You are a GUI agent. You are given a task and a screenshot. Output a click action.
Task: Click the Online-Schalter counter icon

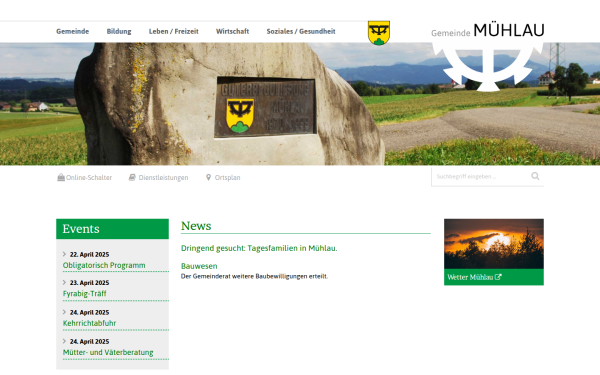coord(61,177)
